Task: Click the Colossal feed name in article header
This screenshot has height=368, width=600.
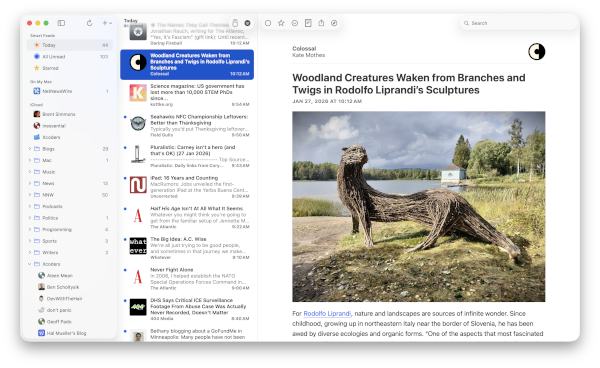Action: (304, 49)
